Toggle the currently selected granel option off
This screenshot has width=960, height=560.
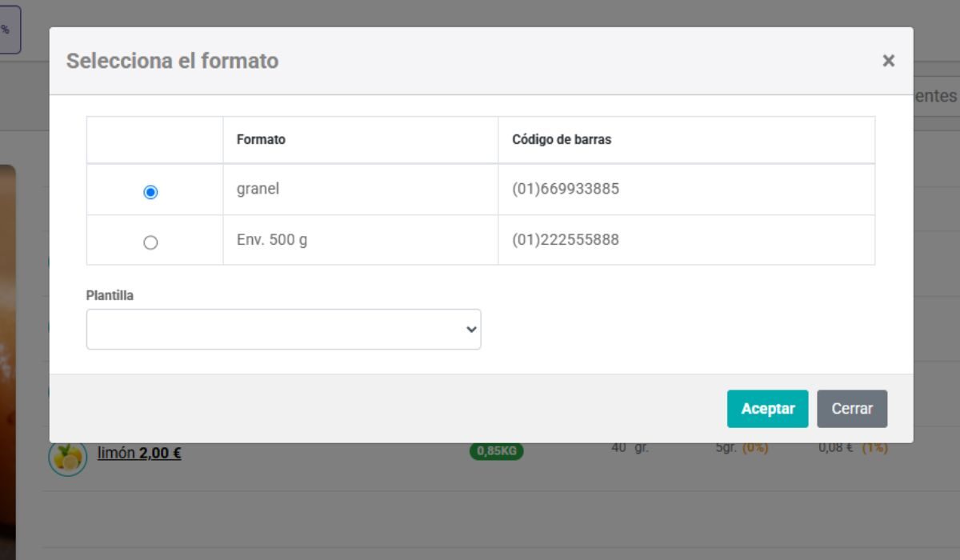click(x=150, y=190)
